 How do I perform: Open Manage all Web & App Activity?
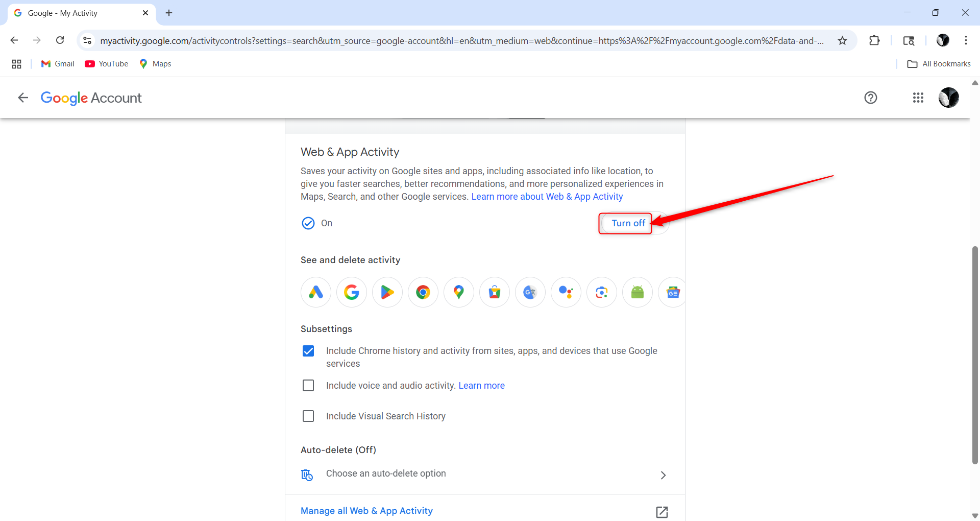[366, 510]
